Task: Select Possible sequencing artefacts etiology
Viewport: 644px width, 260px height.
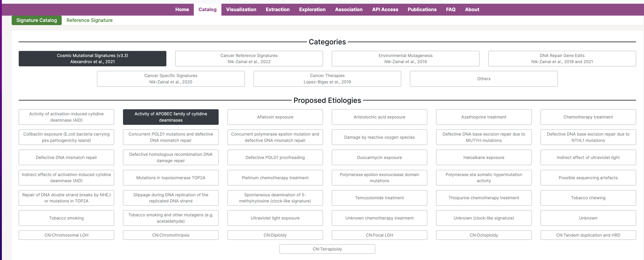Action: click(588, 178)
